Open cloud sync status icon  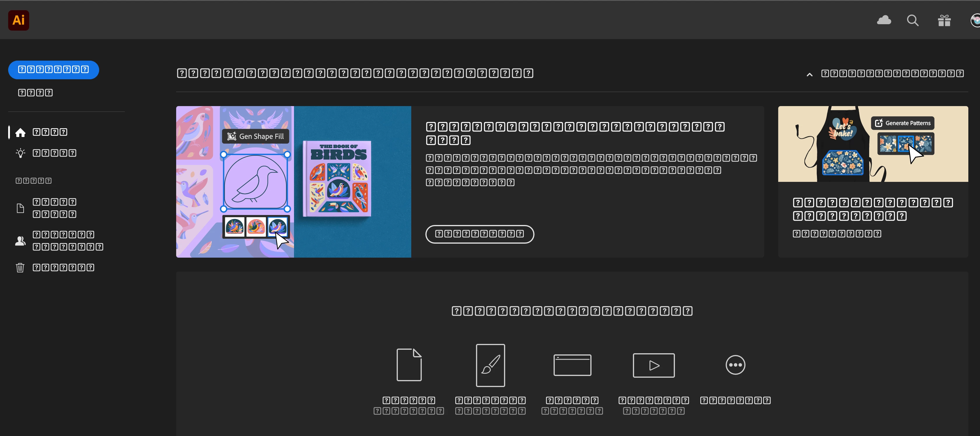(x=884, y=20)
